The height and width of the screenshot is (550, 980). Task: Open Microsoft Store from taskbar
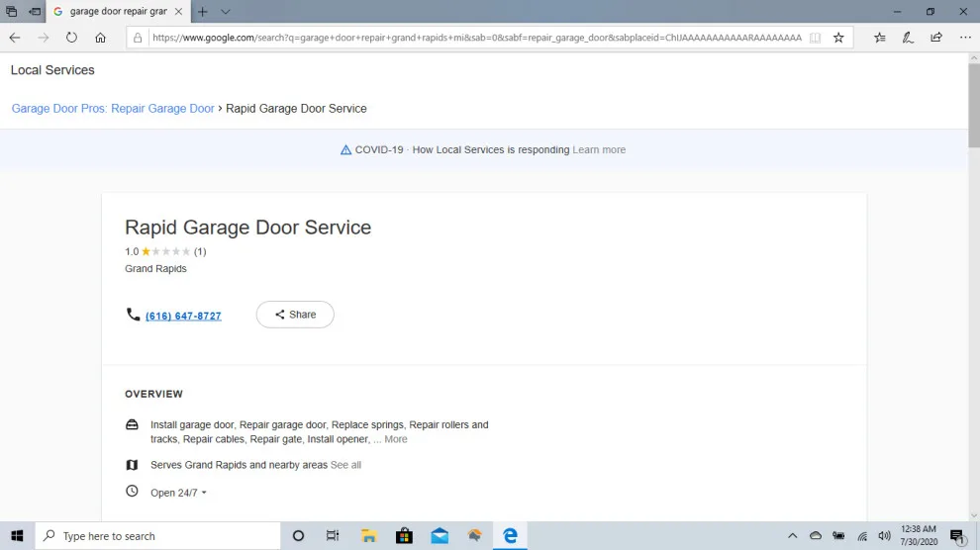[x=405, y=535]
